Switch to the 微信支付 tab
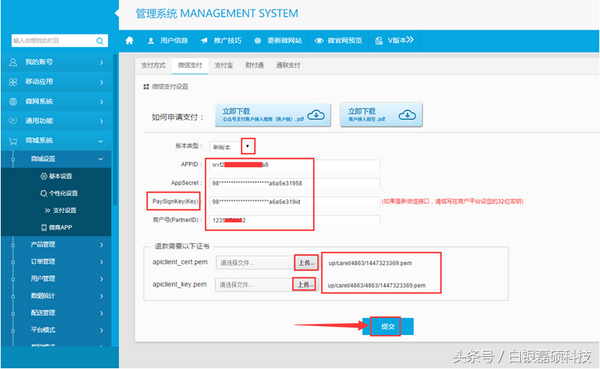The width and height of the screenshot is (600, 369). pyautogui.click(x=190, y=65)
